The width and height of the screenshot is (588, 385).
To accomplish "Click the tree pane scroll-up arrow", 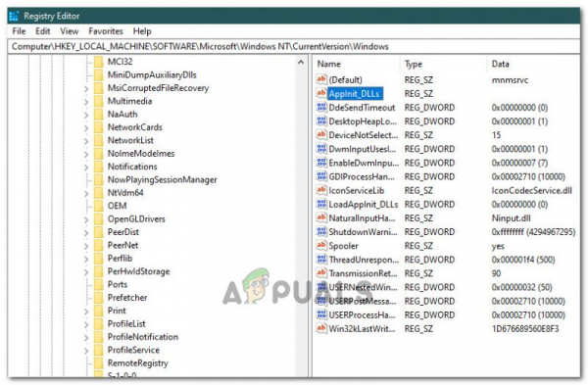I will point(301,63).
